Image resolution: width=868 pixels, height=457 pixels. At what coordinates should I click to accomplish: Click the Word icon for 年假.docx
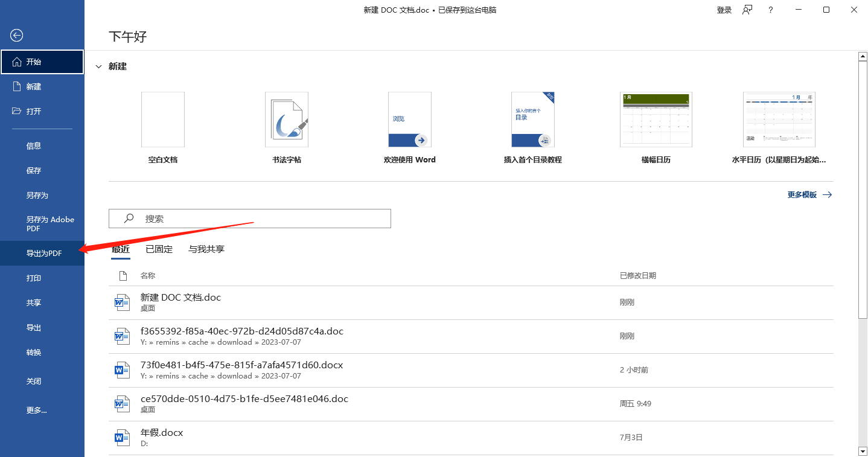(x=123, y=438)
